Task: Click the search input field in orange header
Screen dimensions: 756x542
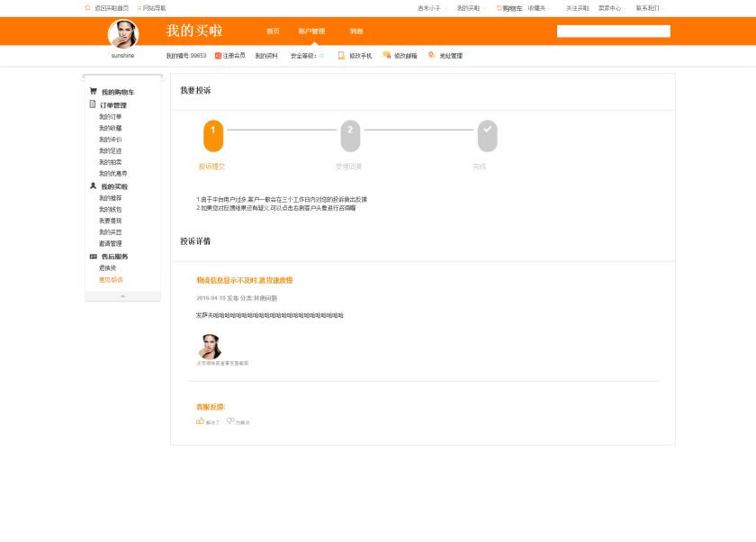Action: click(613, 32)
